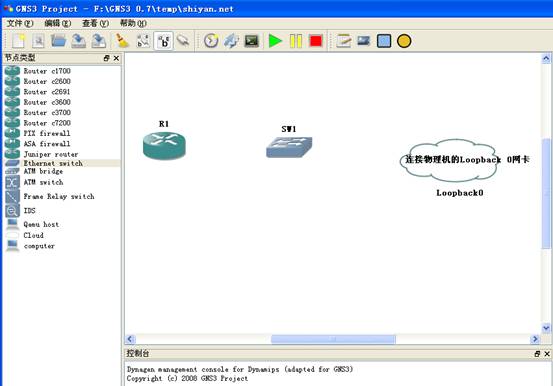Screen dimensions: 553x386
Task: Select Cloud node type
Action: [x=62, y=235]
